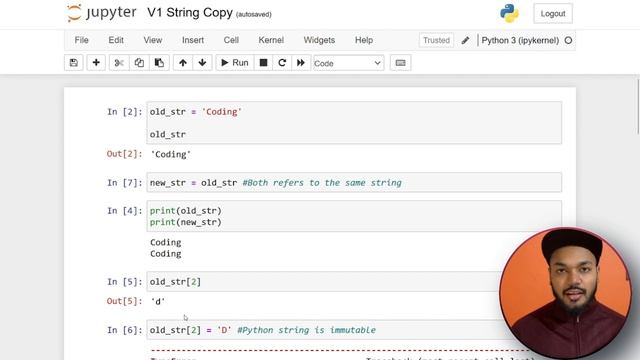The image size is (640, 360).
Task: Click the page vertical scrollbar
Action: tap(638, 106)
